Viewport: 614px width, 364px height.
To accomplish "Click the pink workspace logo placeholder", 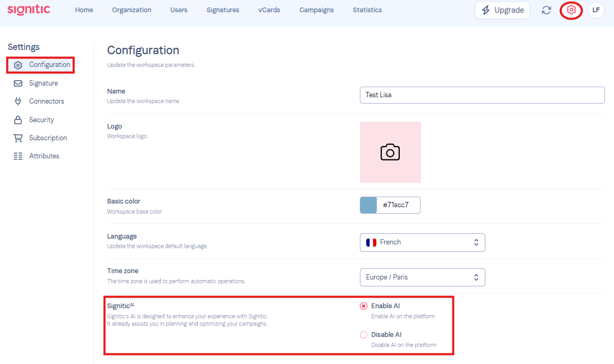I will pyautogui.click(x=390, y=153).
